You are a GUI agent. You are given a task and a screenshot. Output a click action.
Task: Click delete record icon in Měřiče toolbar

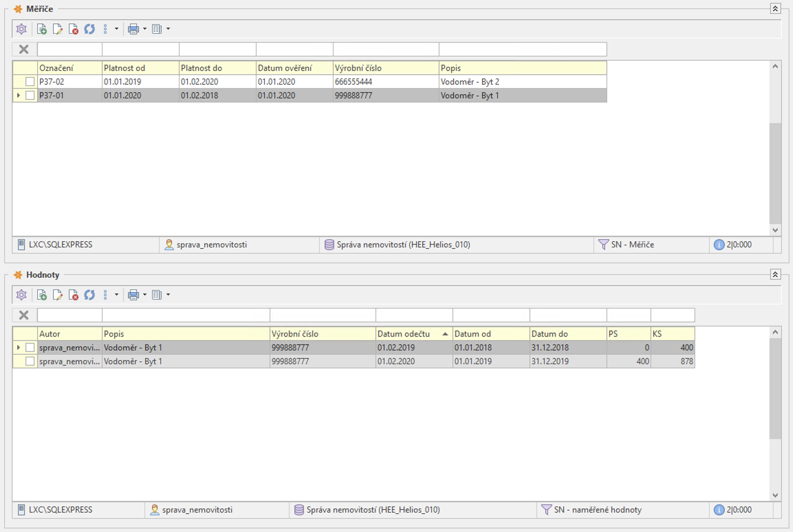(x=73, y=29)
